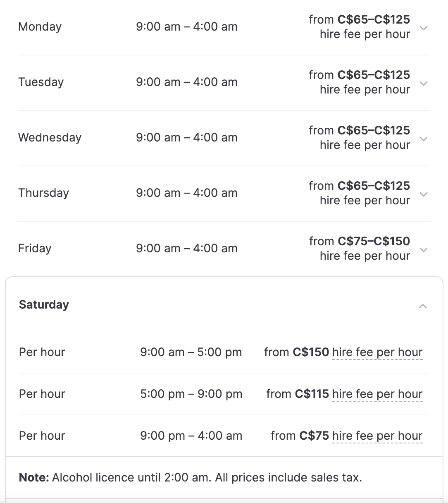Expand the Wednesday pricing chevron

(x=423, y=139)
